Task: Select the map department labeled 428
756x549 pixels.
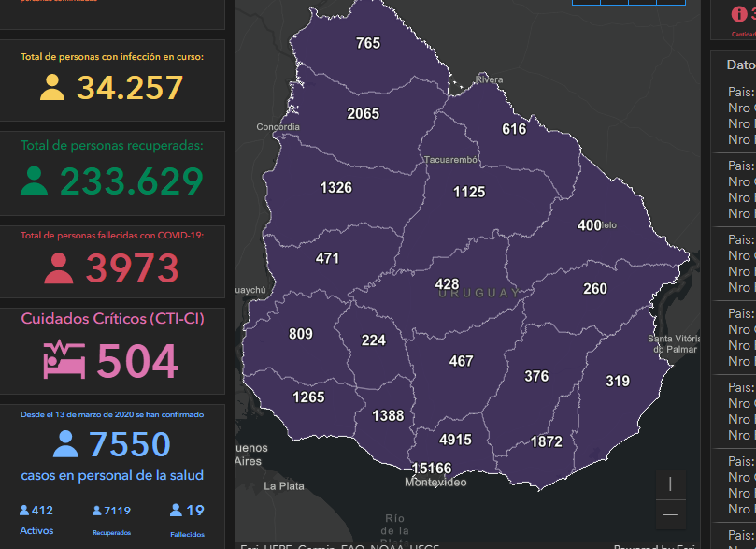Action: (447, 284)
